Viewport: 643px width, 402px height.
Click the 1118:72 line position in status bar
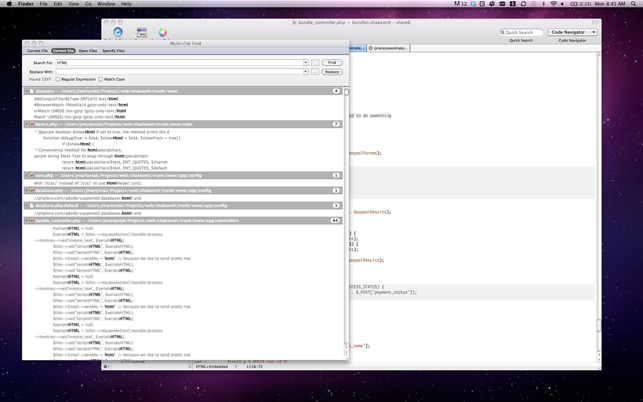click(254, 366)
